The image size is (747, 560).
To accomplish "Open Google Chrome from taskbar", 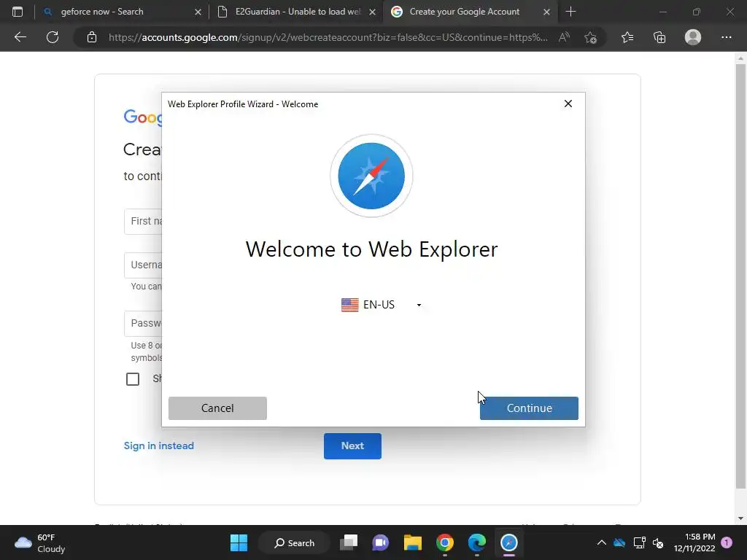I will (444, 542).
